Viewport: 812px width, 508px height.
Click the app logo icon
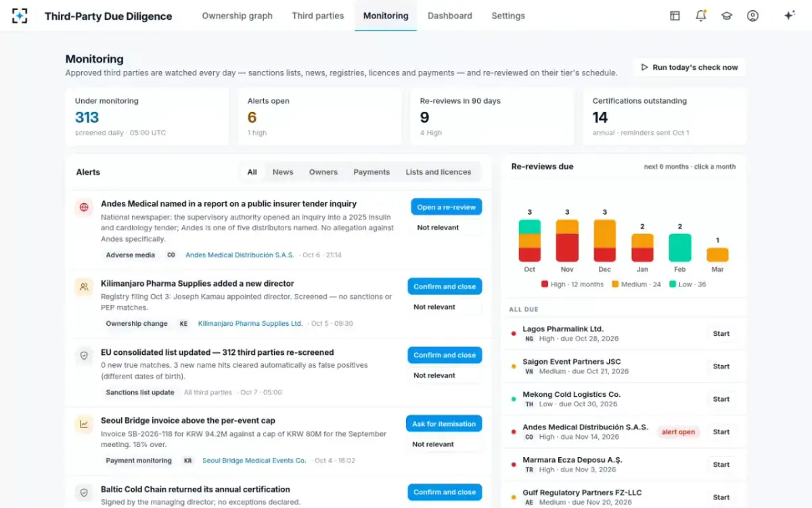coord(20,16)
